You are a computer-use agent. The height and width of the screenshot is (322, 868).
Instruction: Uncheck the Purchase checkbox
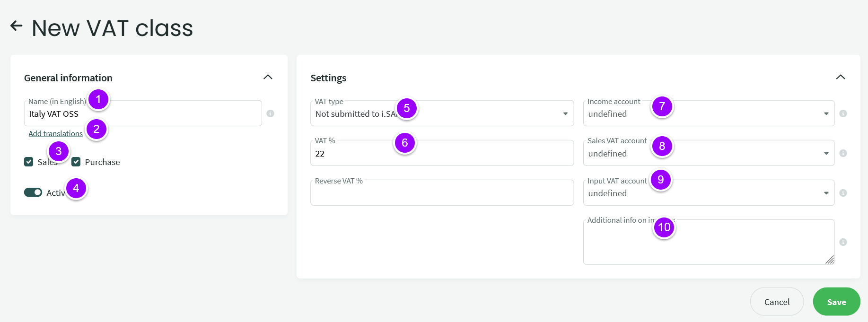tap(76, 162)
